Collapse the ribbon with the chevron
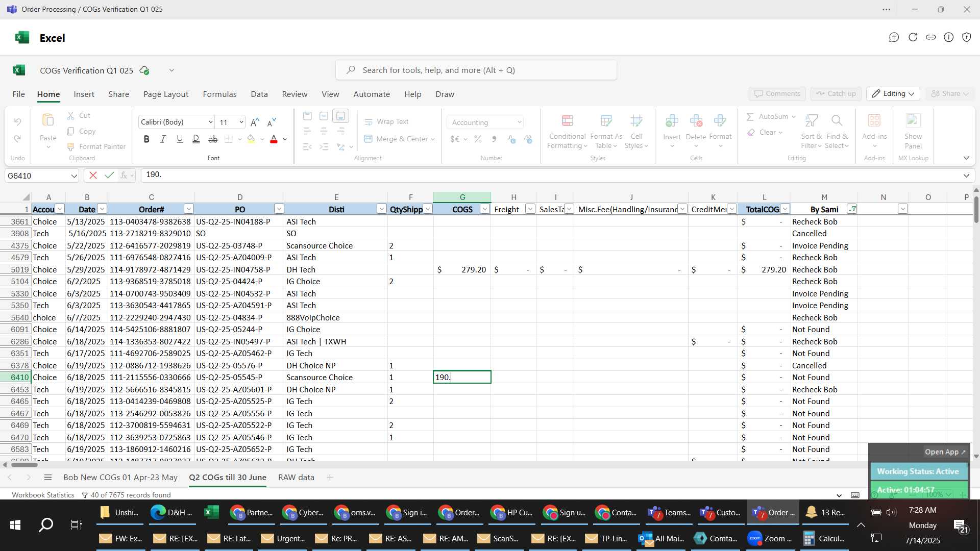980x551 pixels. (x=966, y=158)
